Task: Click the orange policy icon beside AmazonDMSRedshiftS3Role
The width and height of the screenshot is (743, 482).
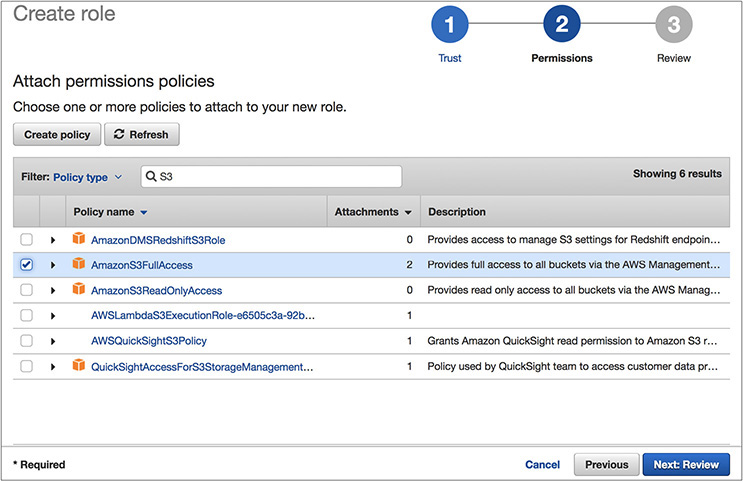Action: coord(79,240)
